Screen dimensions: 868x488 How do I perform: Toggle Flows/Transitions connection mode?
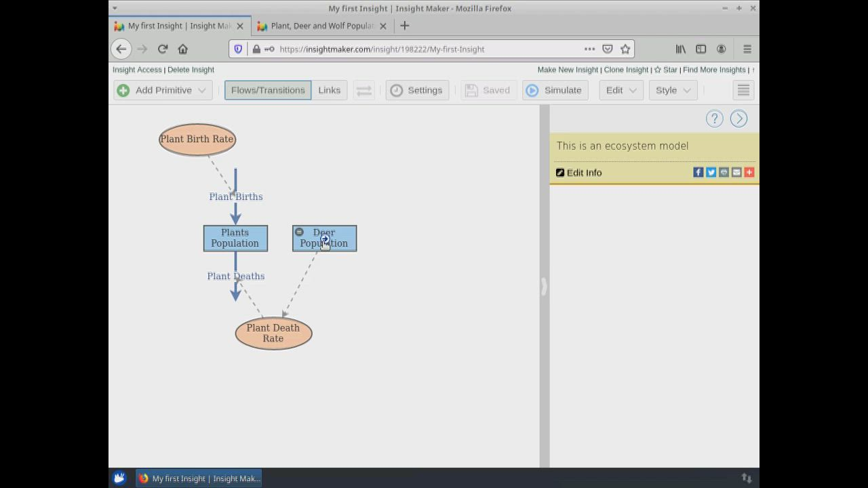268,90
